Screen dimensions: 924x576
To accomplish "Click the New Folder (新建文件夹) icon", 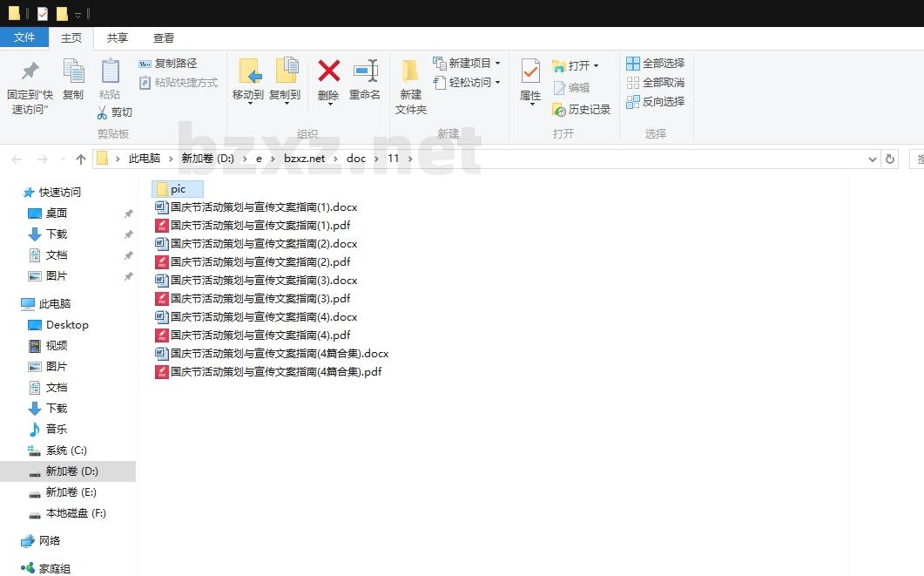I will click(x=410, y=71).
